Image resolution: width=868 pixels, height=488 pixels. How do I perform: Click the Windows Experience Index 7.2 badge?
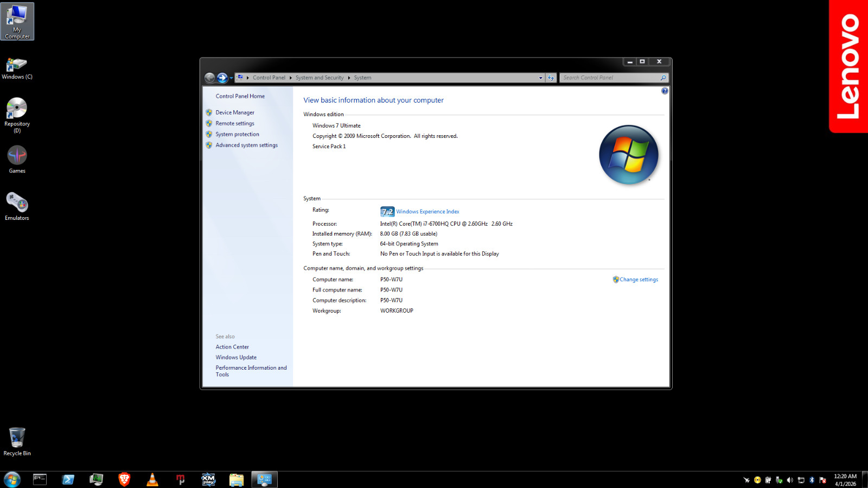[387, 212]
